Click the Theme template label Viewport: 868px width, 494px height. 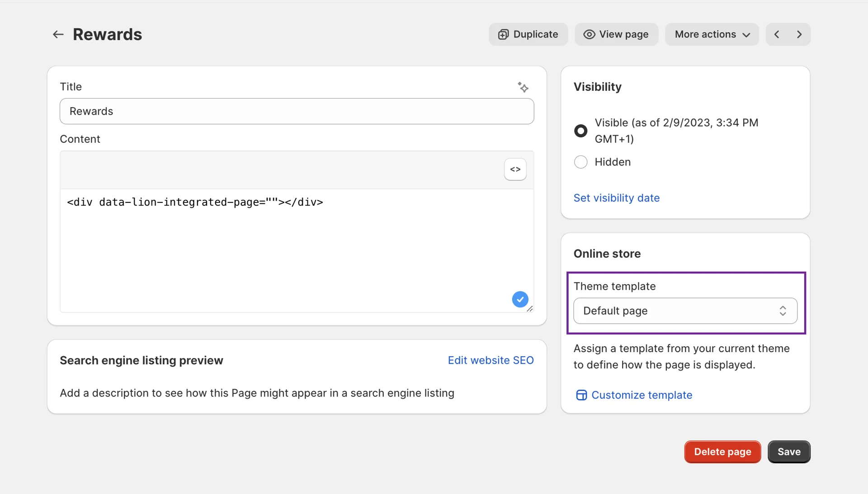[x=614, y=286]
